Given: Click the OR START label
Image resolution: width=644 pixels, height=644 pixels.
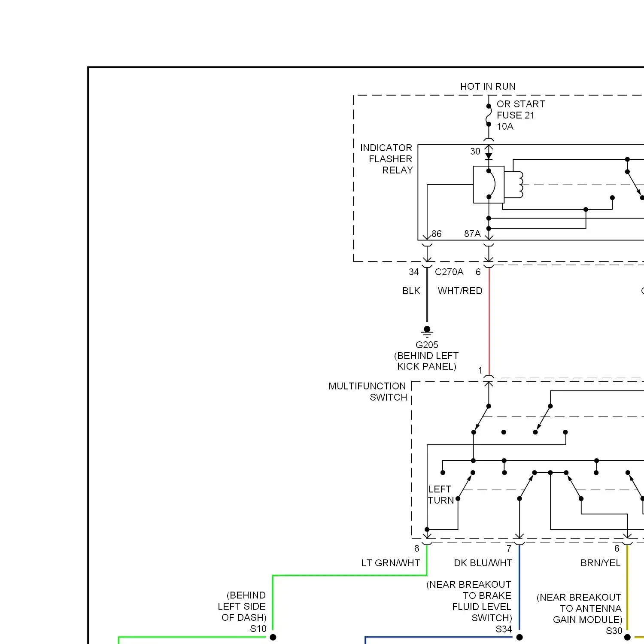Looking at the screenshot, I should pyautogui.click(x=521, y=104).
